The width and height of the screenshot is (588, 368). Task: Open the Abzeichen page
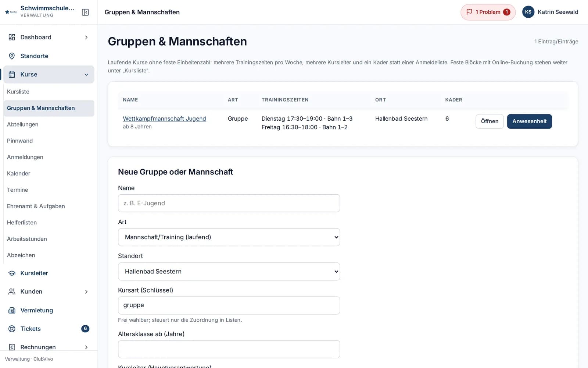[x=49, y=255]
